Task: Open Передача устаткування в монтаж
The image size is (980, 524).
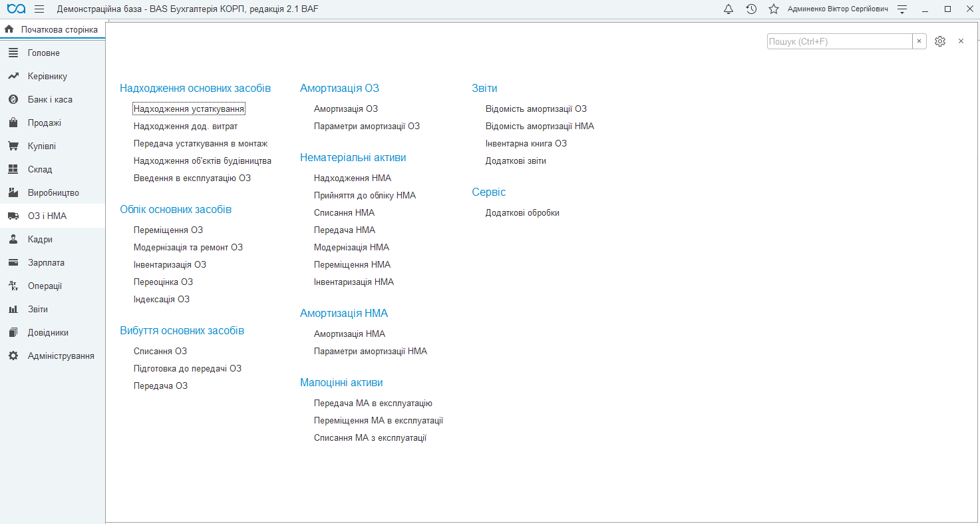Action: coord(201,144)
